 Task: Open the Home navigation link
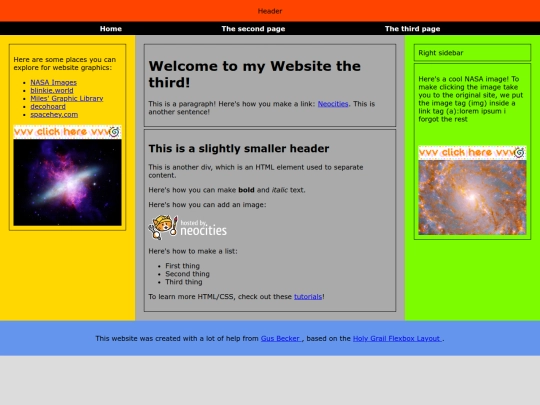(x=111, y=29)
